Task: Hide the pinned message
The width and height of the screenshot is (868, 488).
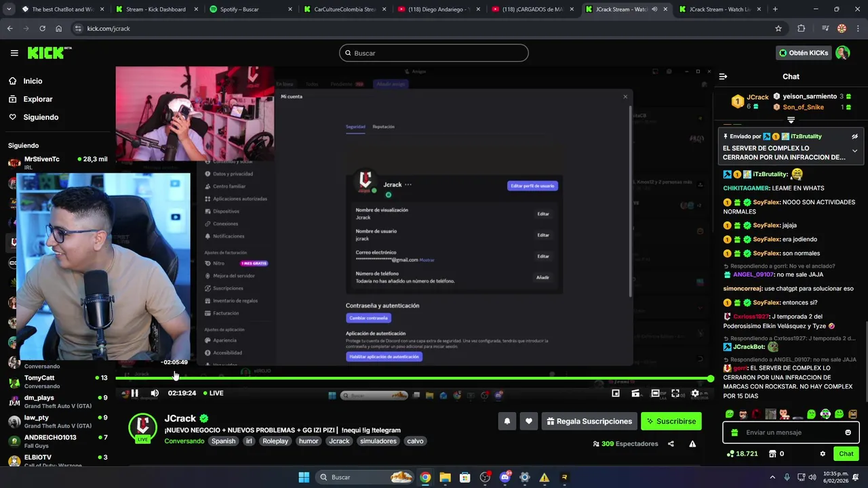Action: [854, 136]
